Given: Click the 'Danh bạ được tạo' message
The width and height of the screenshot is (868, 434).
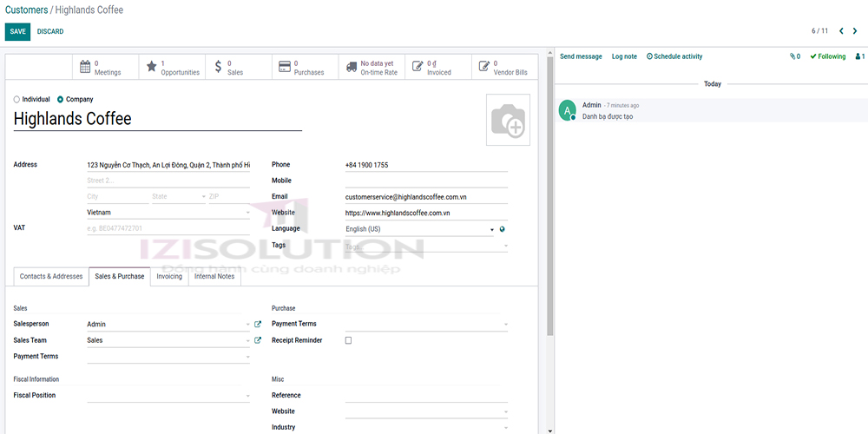Looking at the screenshot, I should tap(608, 117).
